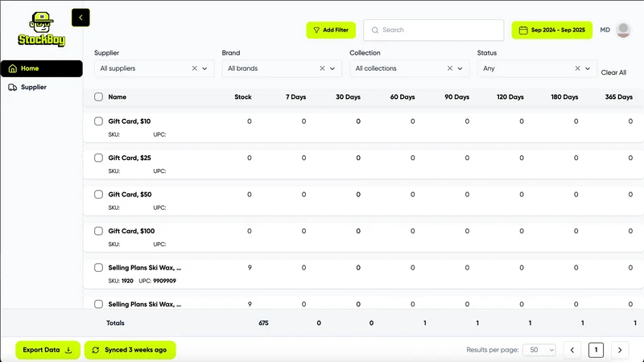
Task: Clear the All collections selection X
Action: (450, 68)
